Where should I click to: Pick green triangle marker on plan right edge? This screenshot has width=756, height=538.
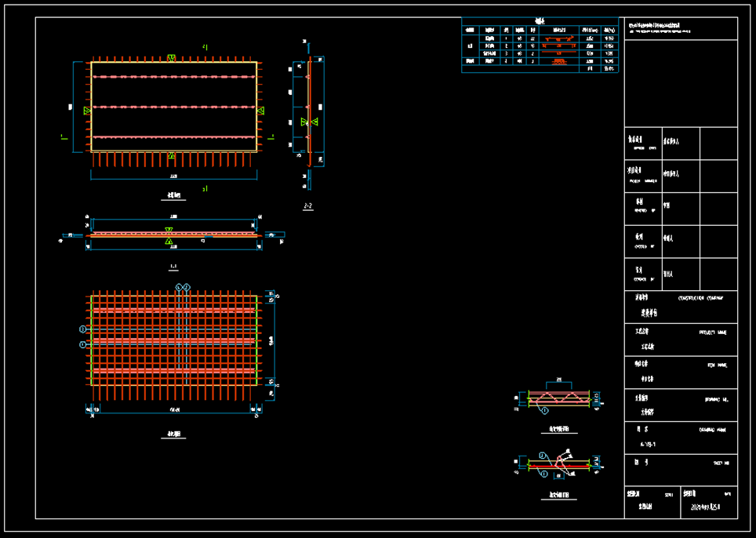260,111
